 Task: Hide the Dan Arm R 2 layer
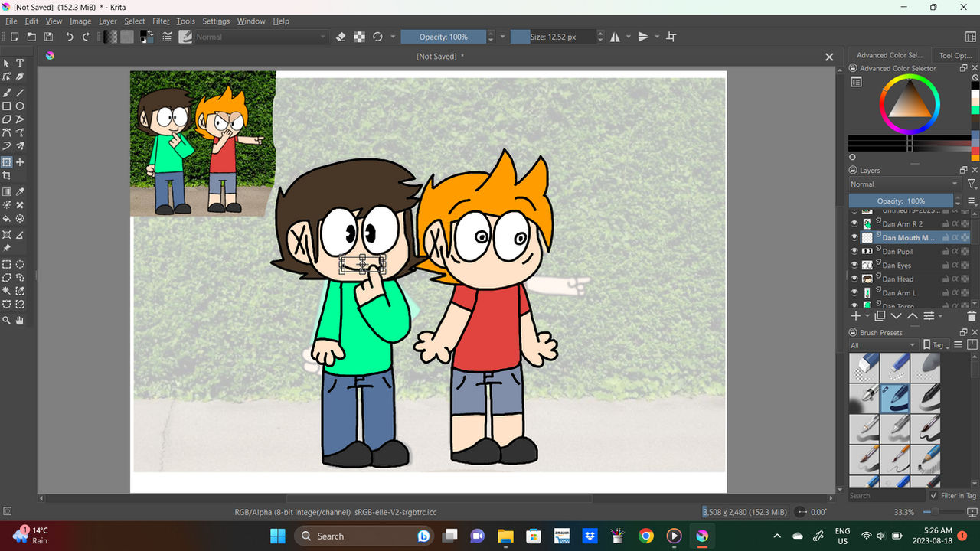(854, 224)
